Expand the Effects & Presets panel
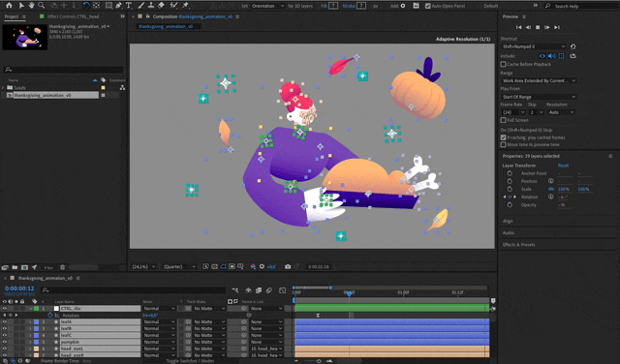Viewport: 620px width, 364px height. [x=519, y=245]
